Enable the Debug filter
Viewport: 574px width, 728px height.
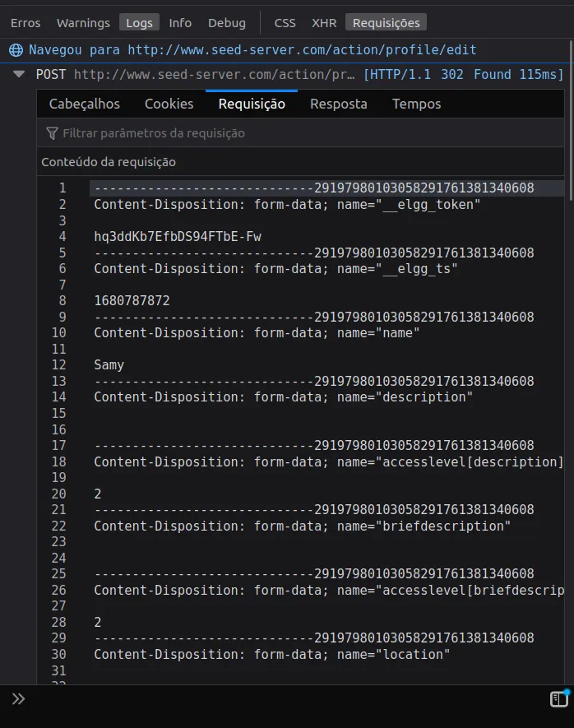226,23
